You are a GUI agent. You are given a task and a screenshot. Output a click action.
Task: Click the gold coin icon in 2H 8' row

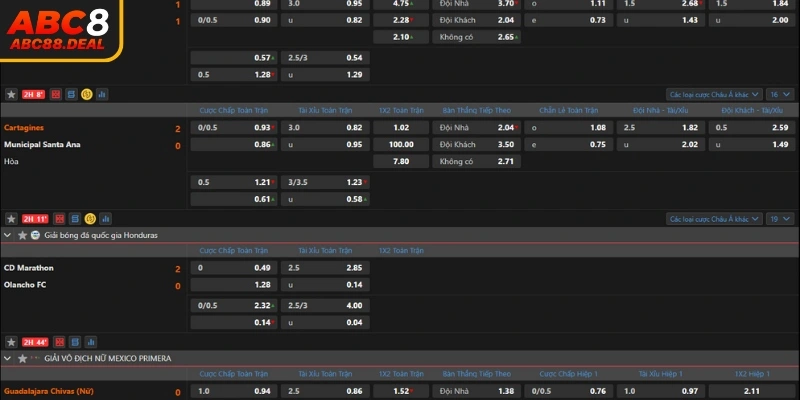pos(87,94)
